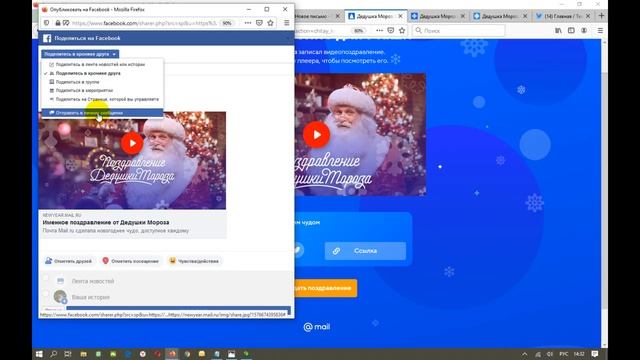Open Task View on taskbar
The width and height of the screenshot is (640, 360).
click(x=68, y=354)
